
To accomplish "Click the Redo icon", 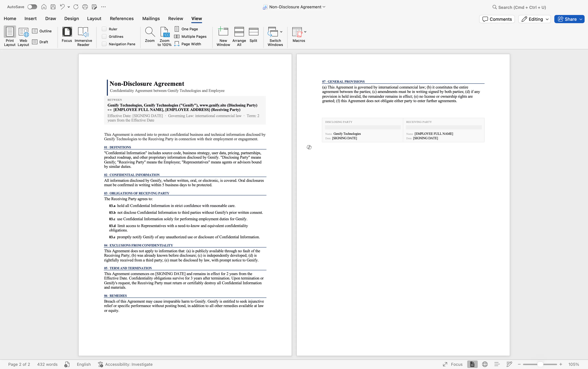I will pos(76,7).
